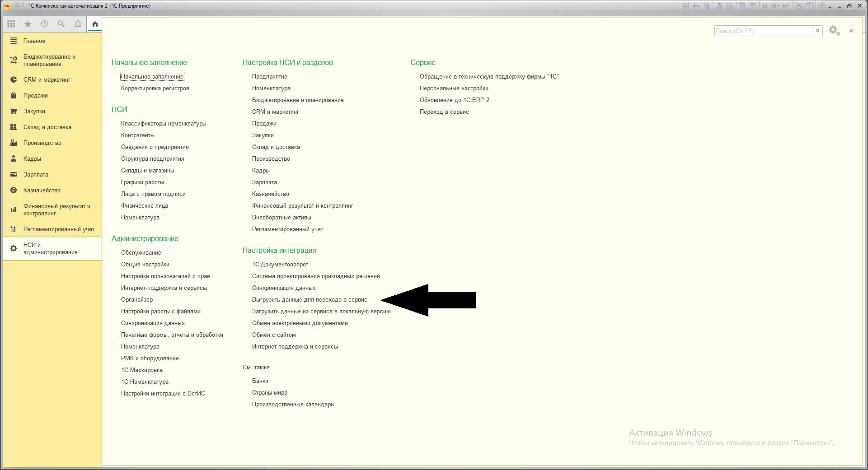868x470 pixels.
Task: Open History clock icon
Action: [44, 24]
